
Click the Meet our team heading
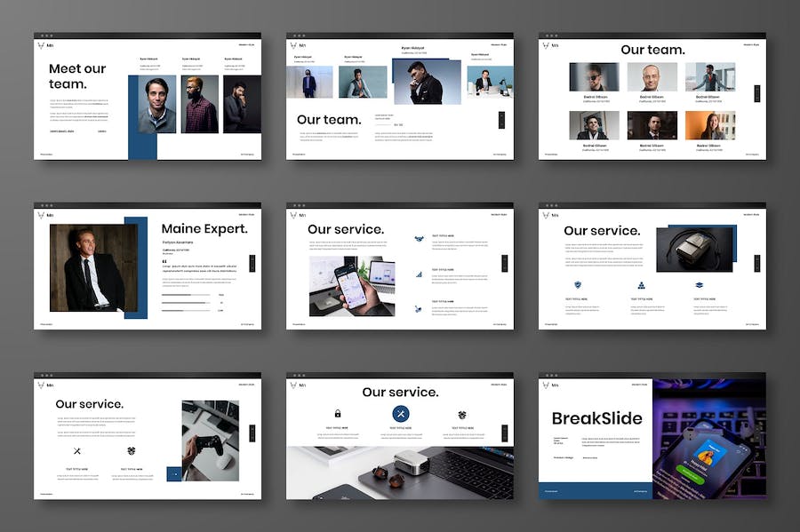(x=78, y=76)
